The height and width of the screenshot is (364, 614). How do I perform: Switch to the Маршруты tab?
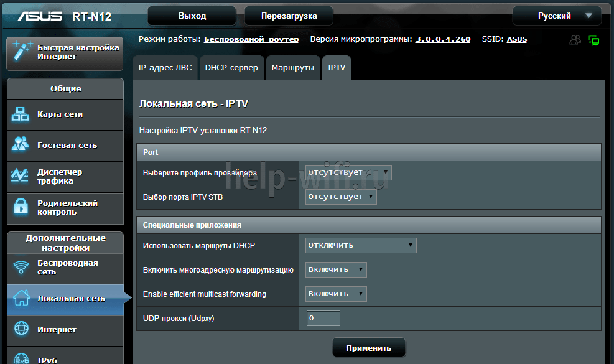tap(292, 68)
